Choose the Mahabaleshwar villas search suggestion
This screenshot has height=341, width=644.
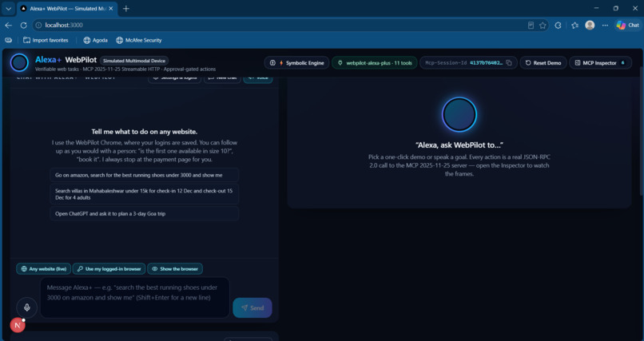click(x=145, y=194)
